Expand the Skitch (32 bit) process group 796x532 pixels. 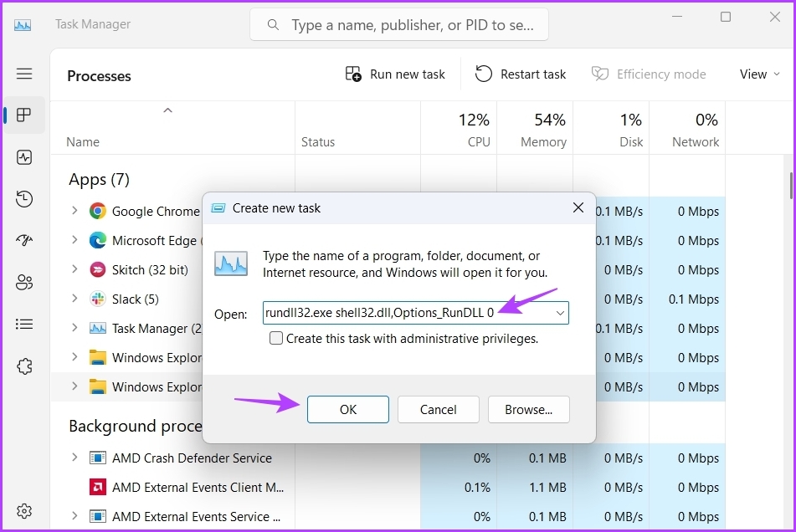coord(74,269)
